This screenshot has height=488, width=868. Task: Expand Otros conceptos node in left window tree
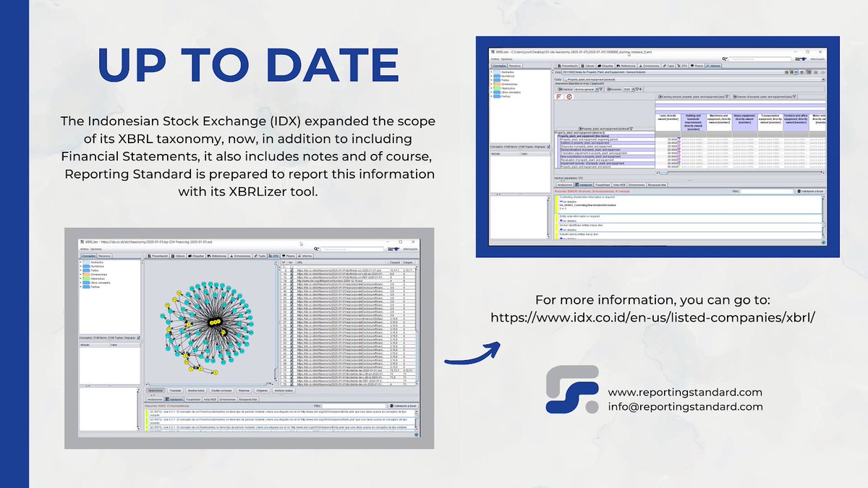(x=80, y=283)
